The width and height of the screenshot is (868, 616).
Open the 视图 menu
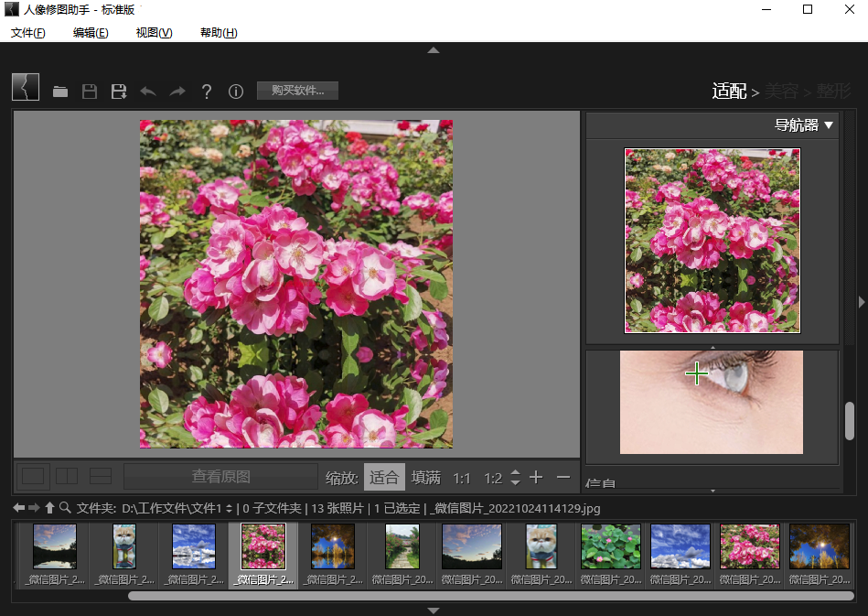154,33
